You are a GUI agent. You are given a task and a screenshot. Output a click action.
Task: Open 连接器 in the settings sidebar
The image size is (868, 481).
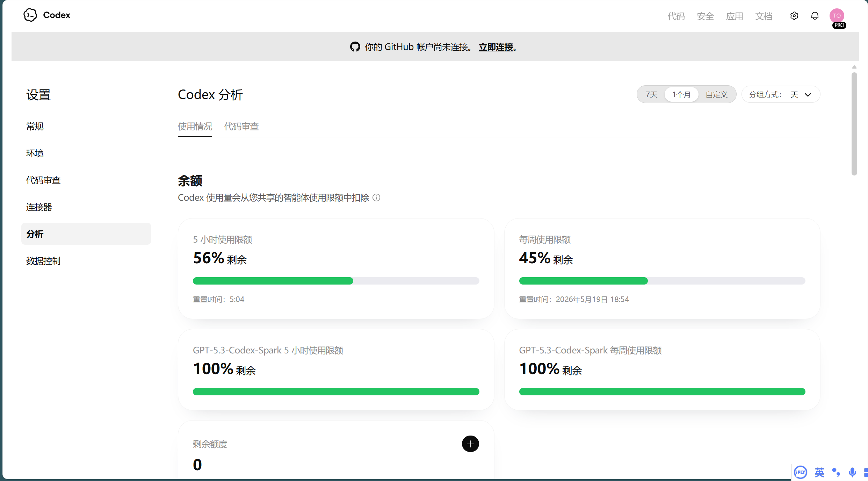click(86, 207)
